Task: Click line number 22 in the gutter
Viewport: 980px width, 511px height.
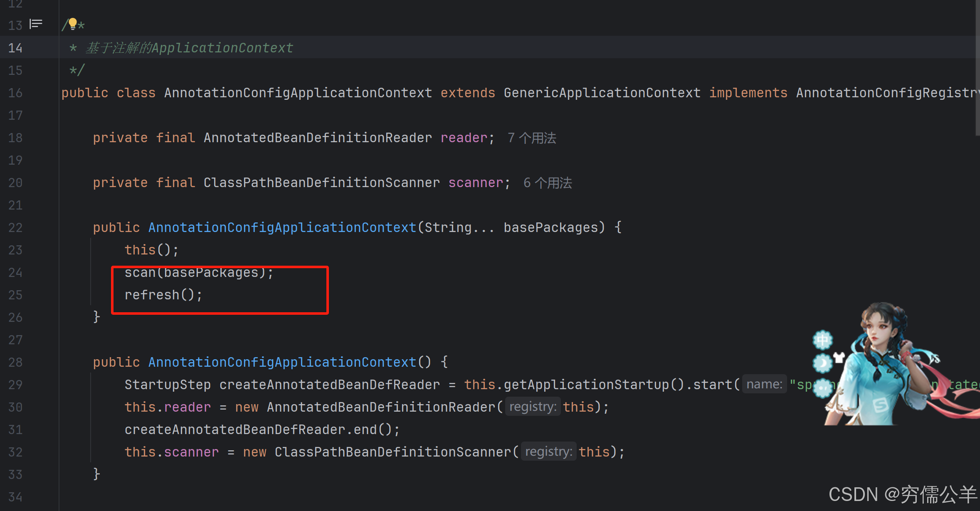Action: coord(15,228)
